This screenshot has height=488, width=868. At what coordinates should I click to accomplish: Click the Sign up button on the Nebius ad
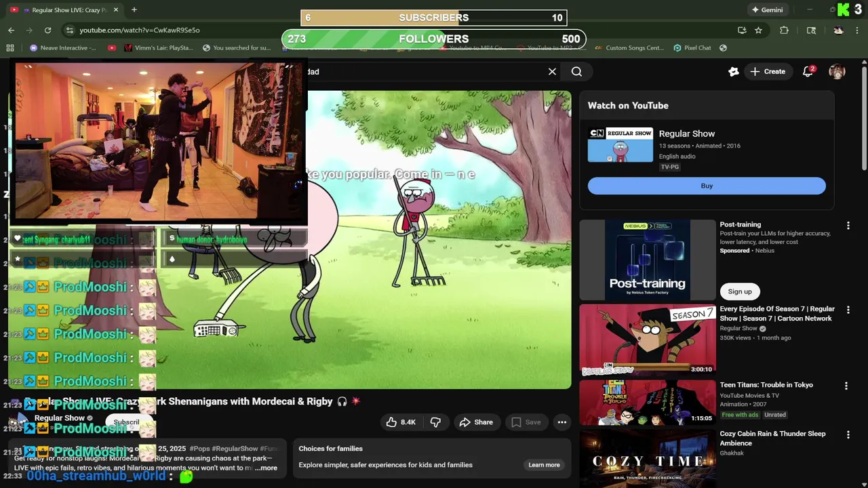point(740,291)
